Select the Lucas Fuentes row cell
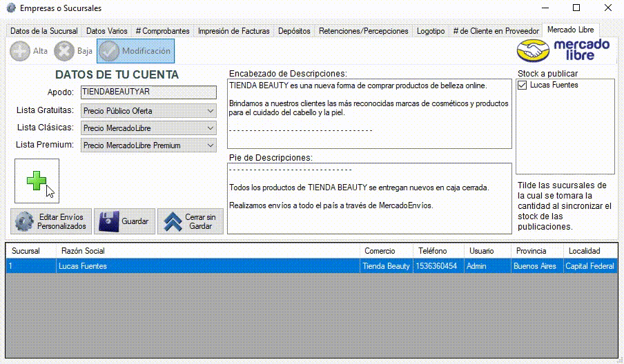The height and width of the screenshot is (364, 624). [207, 266]
